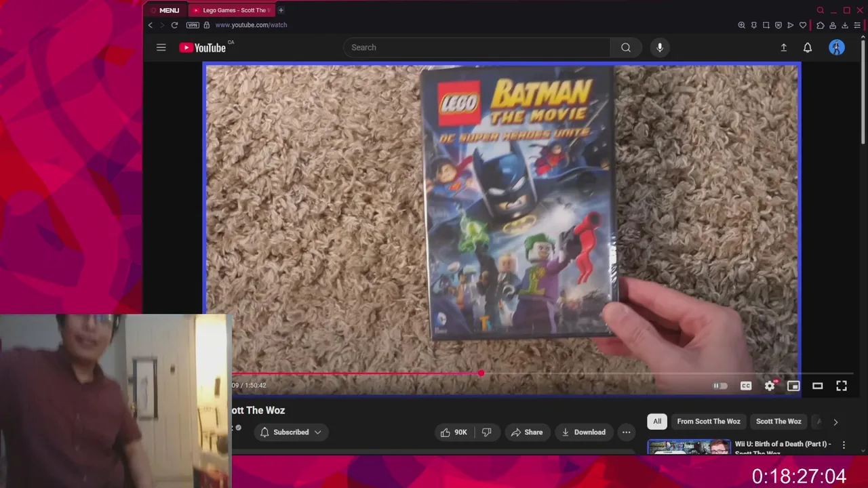Click the Download button

click(583, 432)
